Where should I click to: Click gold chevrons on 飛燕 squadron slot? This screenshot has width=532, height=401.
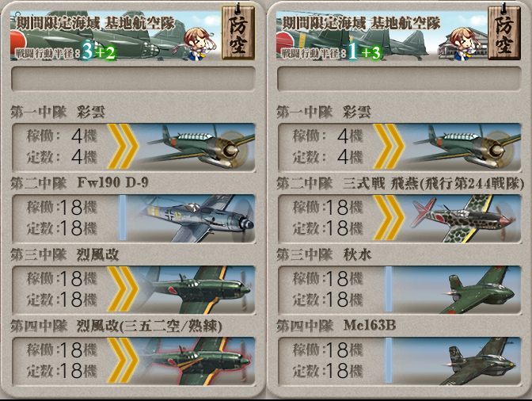389,218
